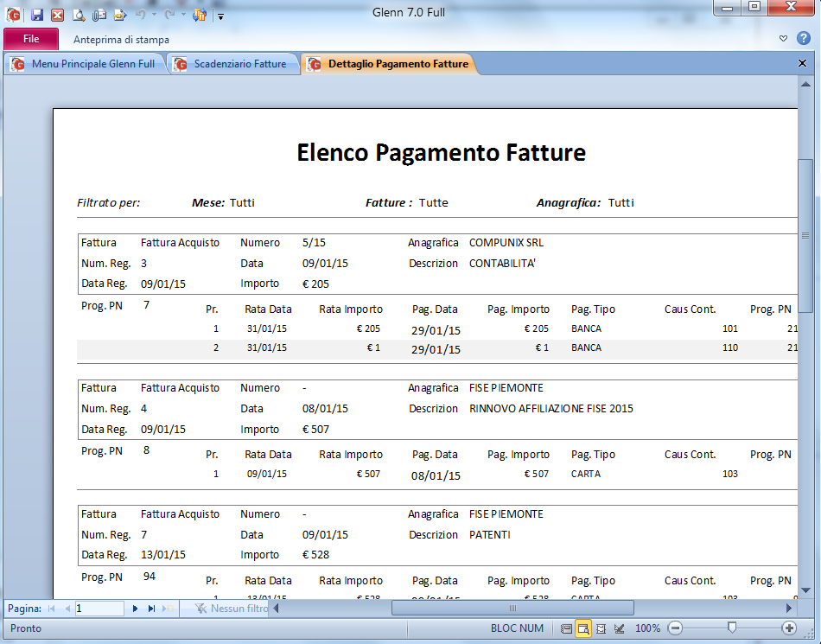
Task: Zoom in with the plus button
Action: (x=789, y=628)
